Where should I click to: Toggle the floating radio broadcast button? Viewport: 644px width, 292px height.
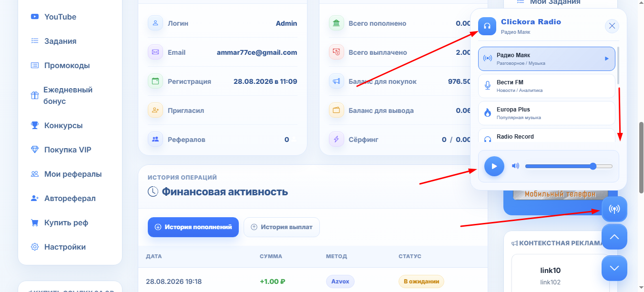614,209
